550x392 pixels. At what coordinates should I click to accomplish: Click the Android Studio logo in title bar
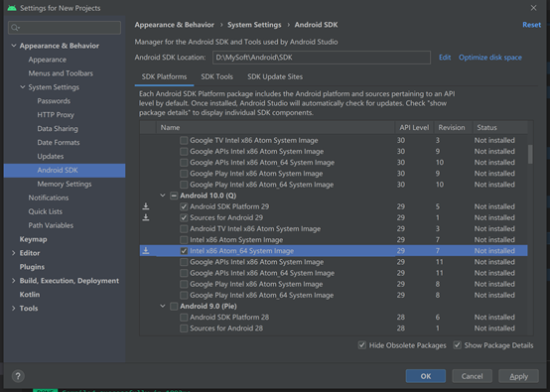coord(12,8)
